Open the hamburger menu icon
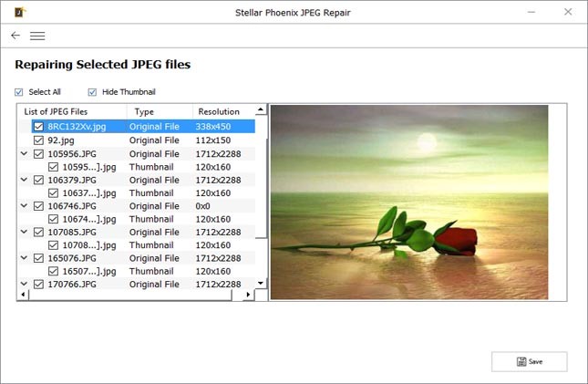 (x=37, y=36)
